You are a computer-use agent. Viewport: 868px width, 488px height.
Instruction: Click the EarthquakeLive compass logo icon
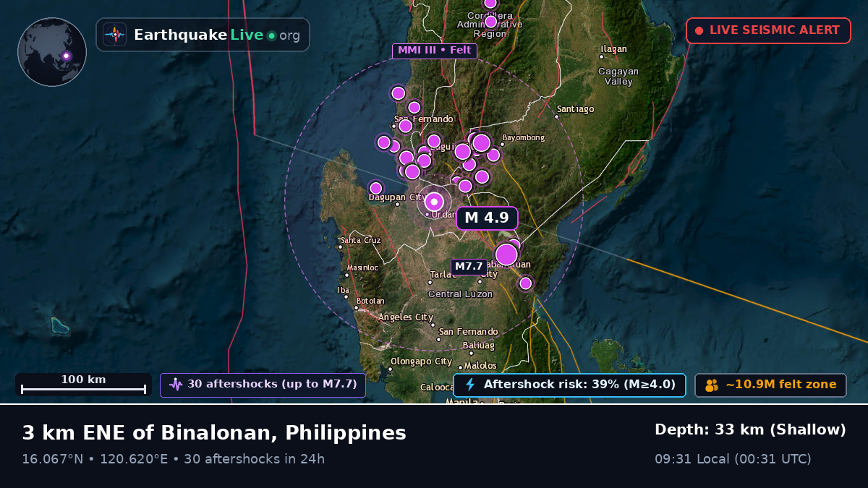tap(114, 35)
